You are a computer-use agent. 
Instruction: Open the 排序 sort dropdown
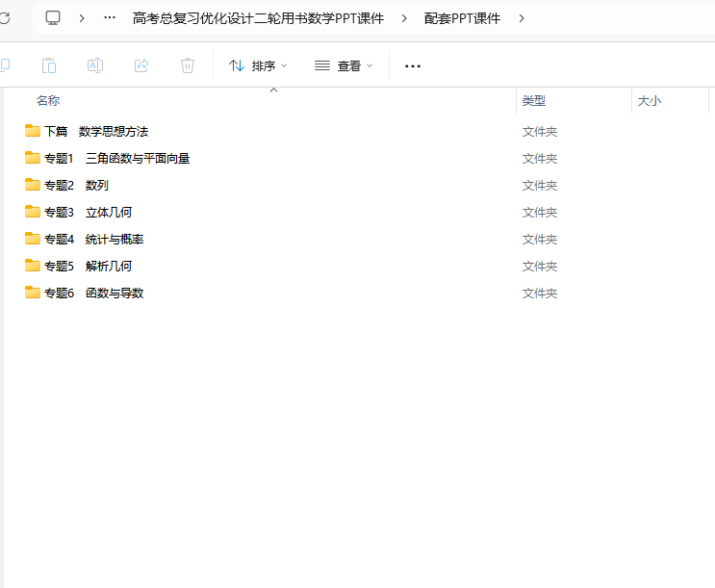pyautogui.click(x=258, y=65)
